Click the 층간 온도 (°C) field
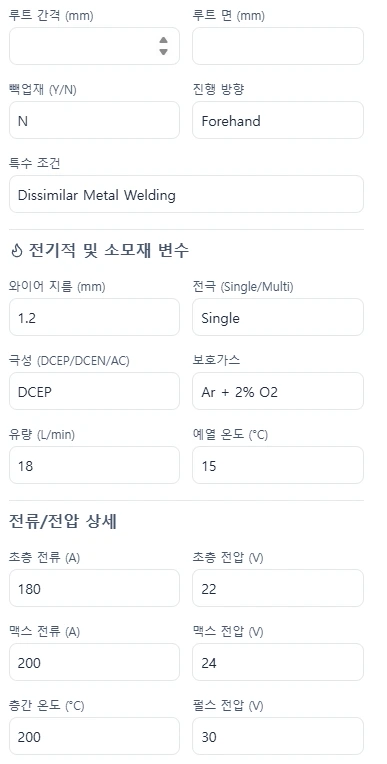The height and width of the screenshot is (764, 387). point(95,736)
